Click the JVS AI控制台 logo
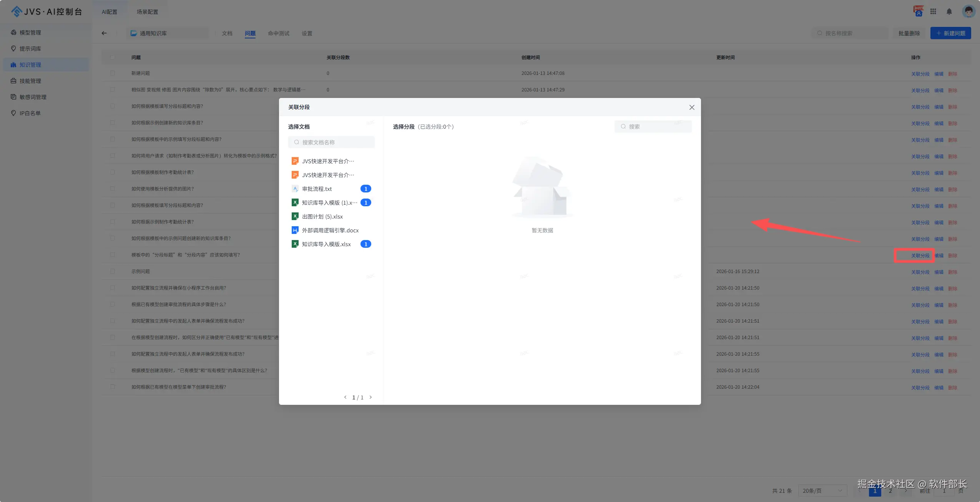The width and height of the screenshot is (980, 502). pyautogui.click(x=46, y=12)
